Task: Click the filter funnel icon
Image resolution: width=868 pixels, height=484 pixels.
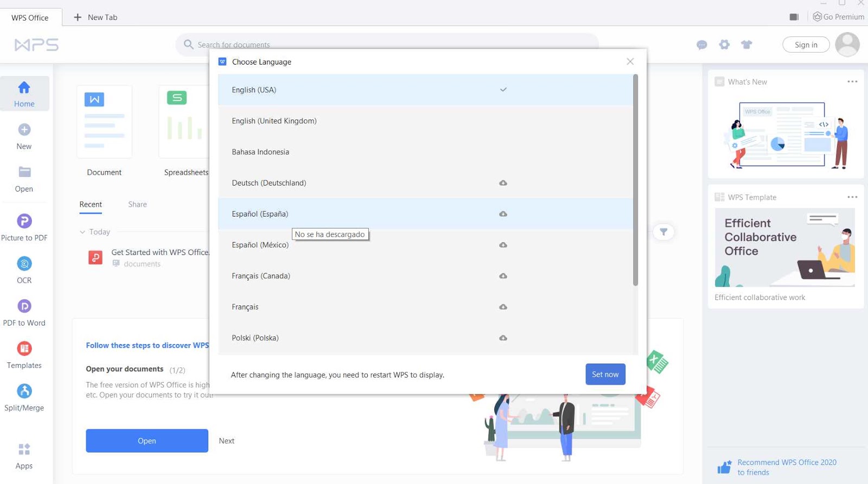Action: click(x=663, y=232)
